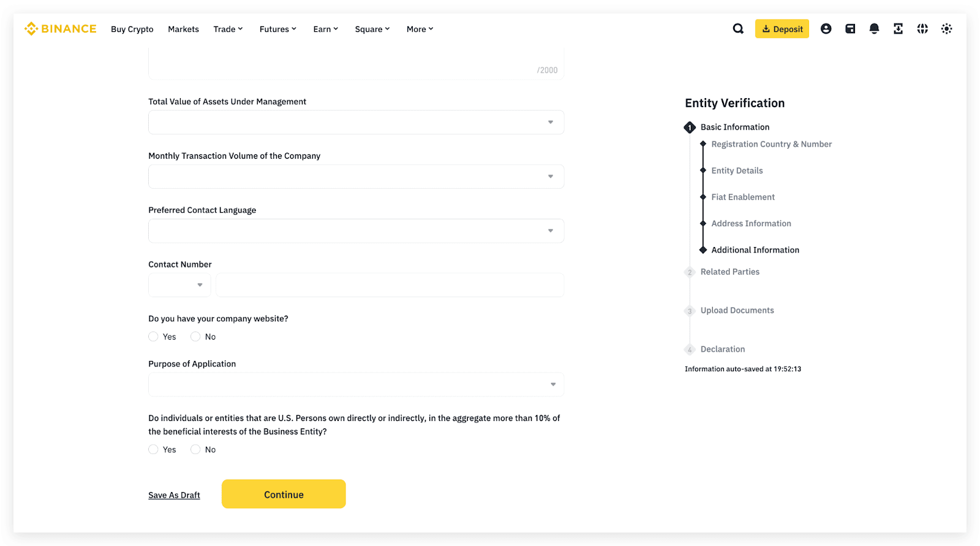Click the download app icon
The height and width of the screenshot is (546, 980).
click(x=898, y=29)
